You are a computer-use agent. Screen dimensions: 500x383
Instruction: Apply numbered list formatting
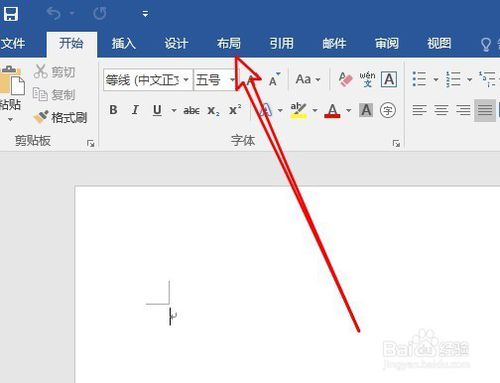453,79
